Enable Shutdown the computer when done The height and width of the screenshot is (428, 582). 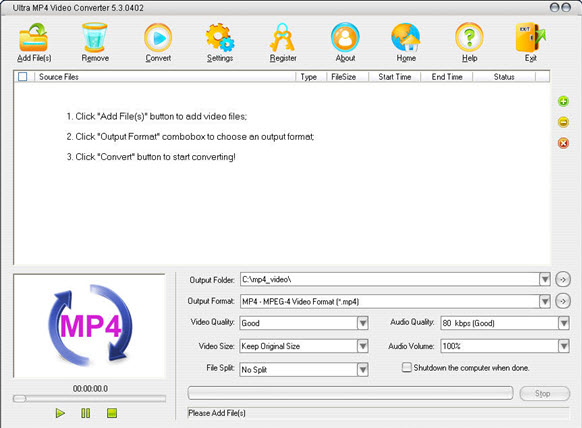[x=407, y=367]
